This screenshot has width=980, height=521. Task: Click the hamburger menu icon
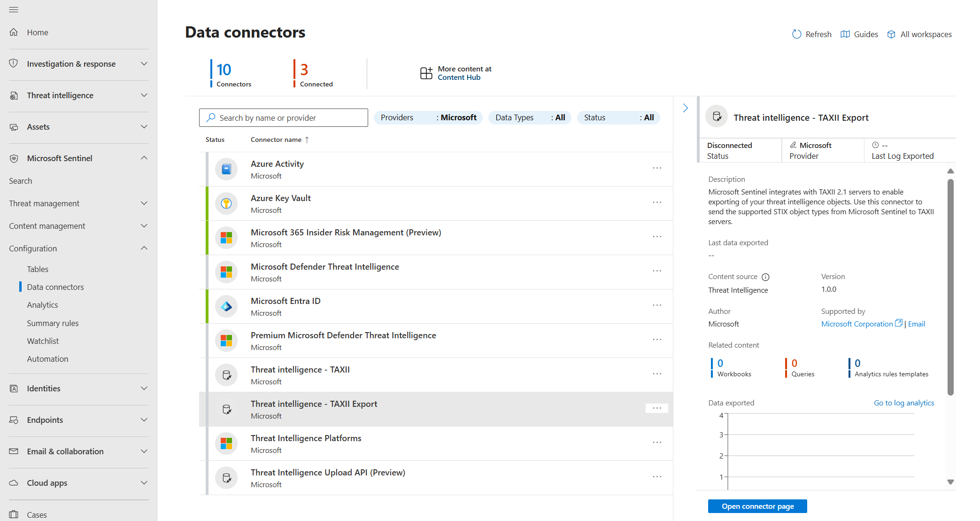coord(14,9)
